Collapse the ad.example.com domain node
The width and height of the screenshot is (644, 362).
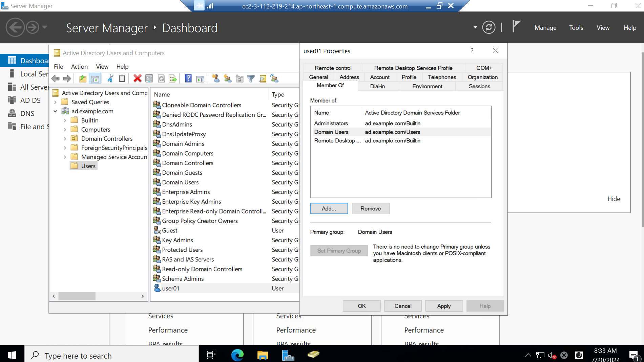tap(55, 111)
